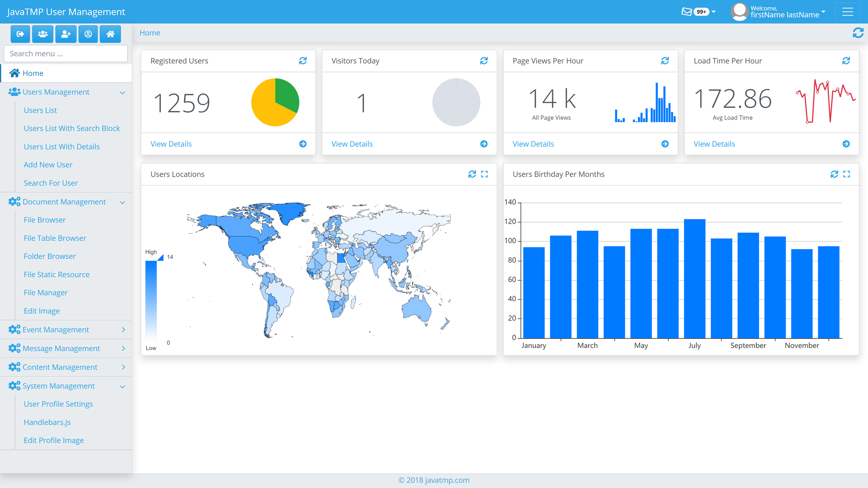Select Home in the sidebar menu

[x=66, y=73]
